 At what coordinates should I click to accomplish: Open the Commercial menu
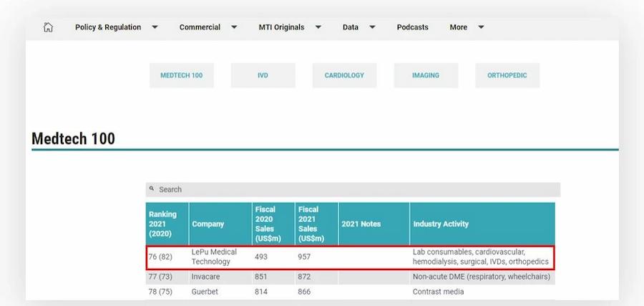click(200, 27)
